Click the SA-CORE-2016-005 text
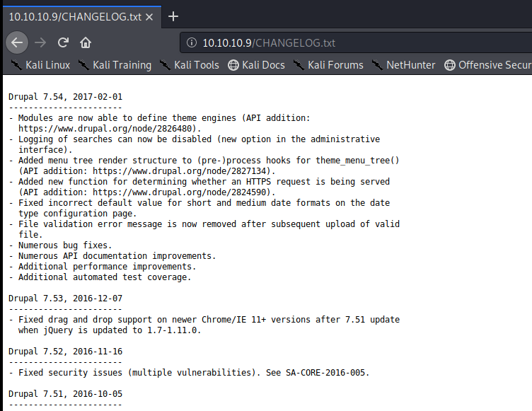The height and width of the screenshot is (411, 532). [325, 373]
